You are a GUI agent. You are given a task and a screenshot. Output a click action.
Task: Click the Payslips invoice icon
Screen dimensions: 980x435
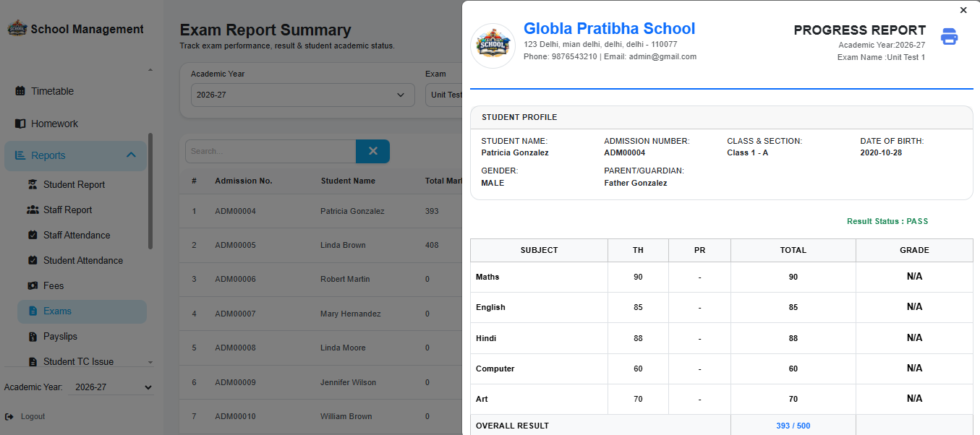[33, 336]
